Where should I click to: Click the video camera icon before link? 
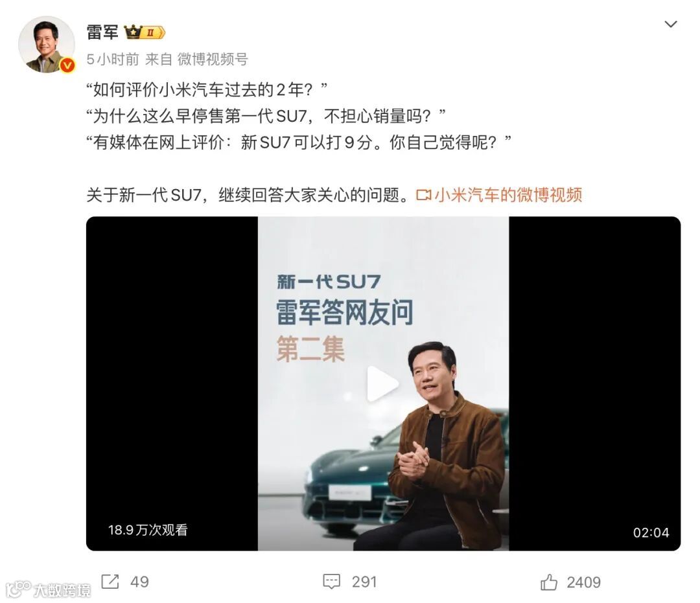(x=424, y=196)
